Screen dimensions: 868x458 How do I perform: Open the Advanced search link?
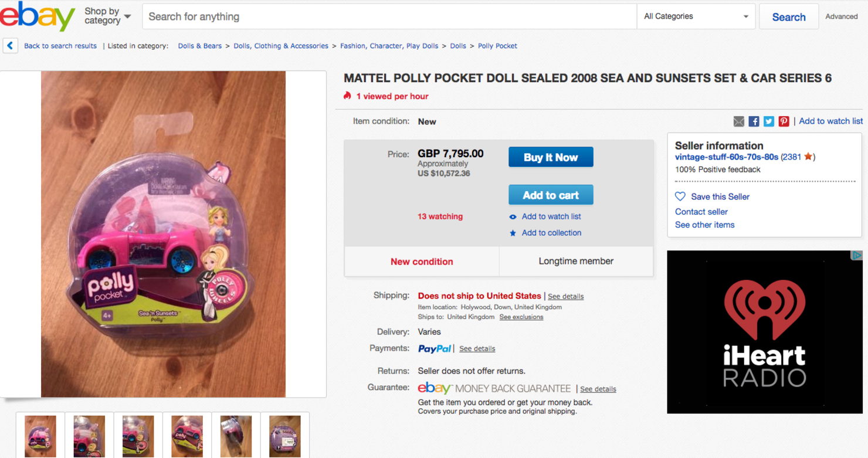[x=841, y=16]
